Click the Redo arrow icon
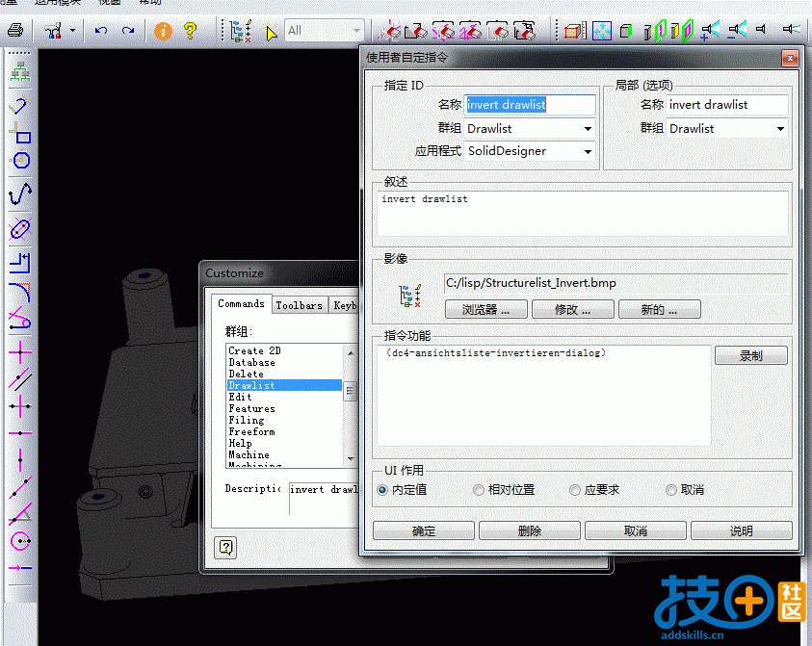This screenshot has width=812, height=646. [128, 31]
